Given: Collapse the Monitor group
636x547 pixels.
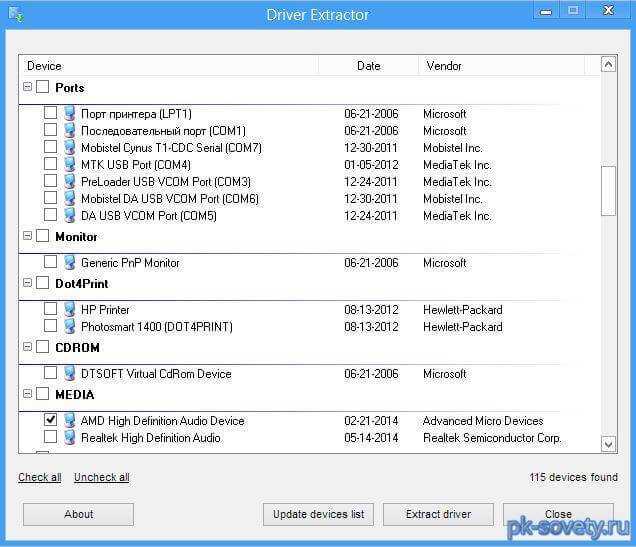Looking at the screenshot, I should (27, 236).
